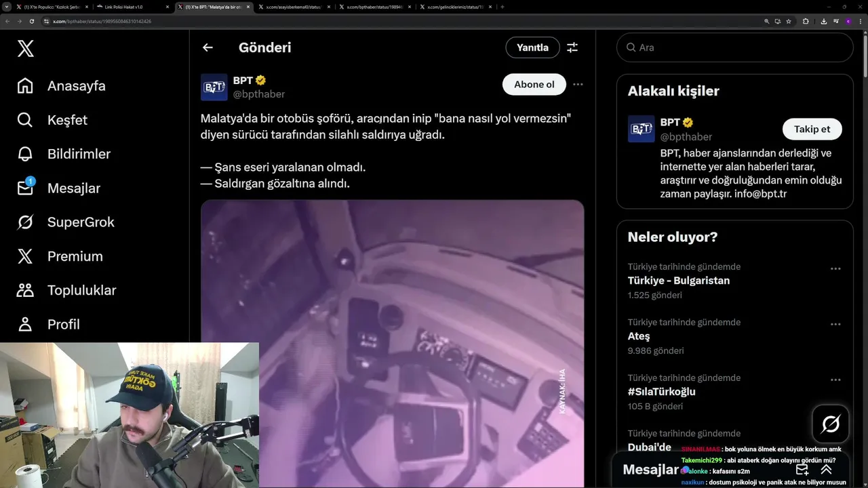Viewport: 868px width, 488px height.
Task: Click BPT verified badge on post
Action: 260,80
